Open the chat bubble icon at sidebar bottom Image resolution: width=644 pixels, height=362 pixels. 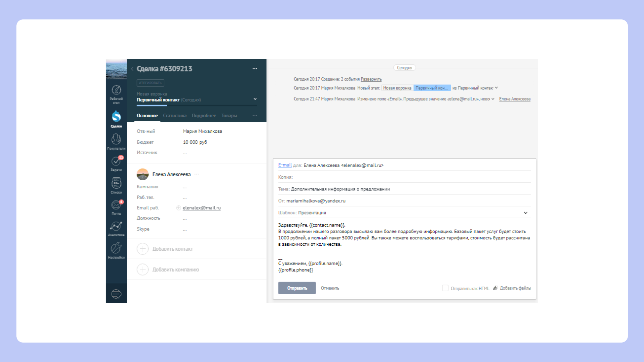pyautogui.click(x=116, y=294)
